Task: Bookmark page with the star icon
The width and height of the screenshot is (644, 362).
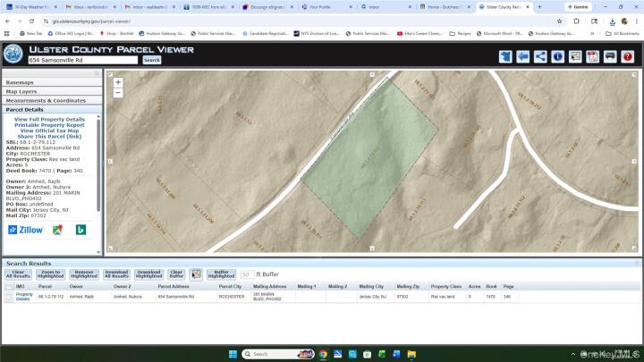Action: click(559, 21)
